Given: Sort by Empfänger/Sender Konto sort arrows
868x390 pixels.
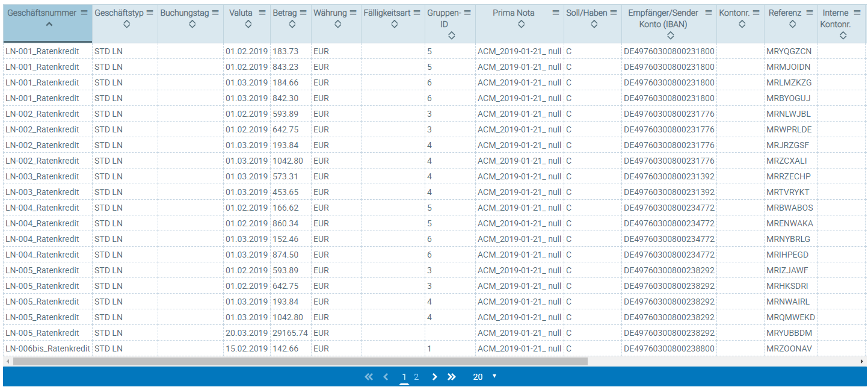Looking at the screenshot, I should click(670, 36).
